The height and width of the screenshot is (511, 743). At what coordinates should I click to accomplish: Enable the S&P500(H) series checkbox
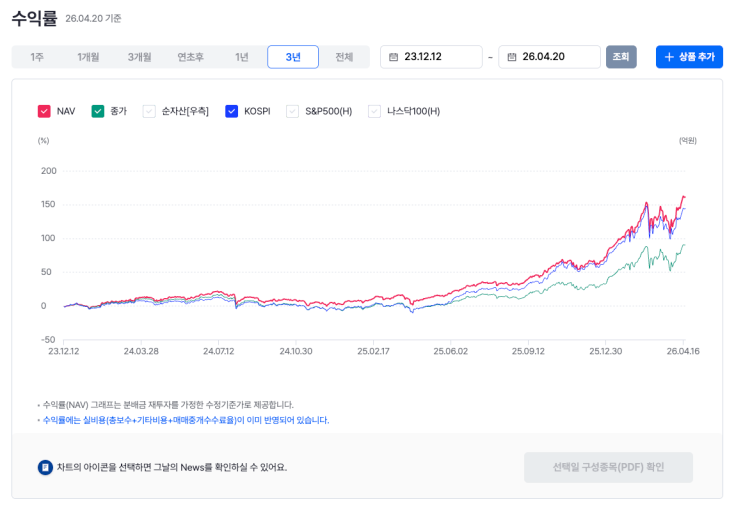[292, 111]
